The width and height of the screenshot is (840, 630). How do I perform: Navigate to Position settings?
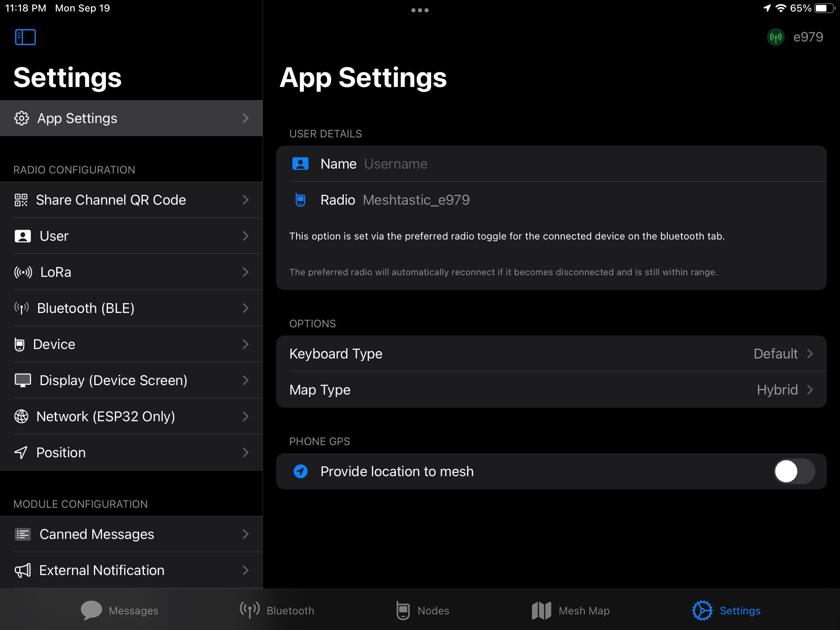(x=131, y=452)
